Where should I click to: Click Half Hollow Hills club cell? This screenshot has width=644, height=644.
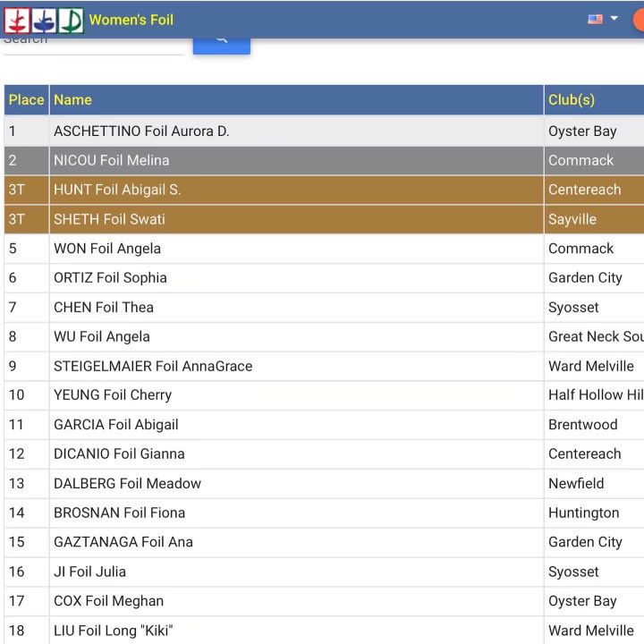596,394
